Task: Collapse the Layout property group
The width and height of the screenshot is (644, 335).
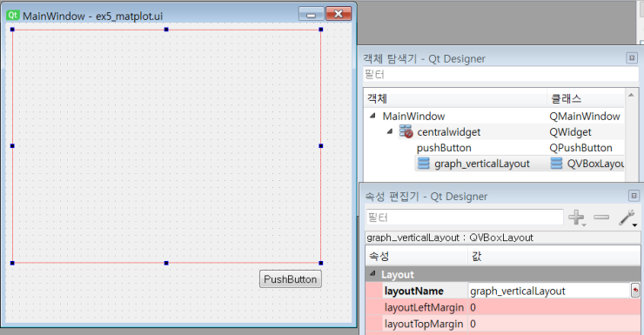Action: (373, 273)
